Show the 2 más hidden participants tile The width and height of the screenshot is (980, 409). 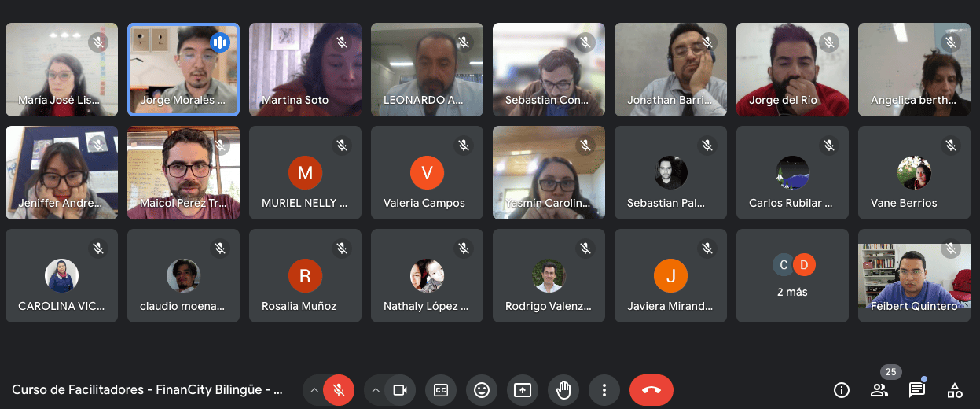pos(792,275)
